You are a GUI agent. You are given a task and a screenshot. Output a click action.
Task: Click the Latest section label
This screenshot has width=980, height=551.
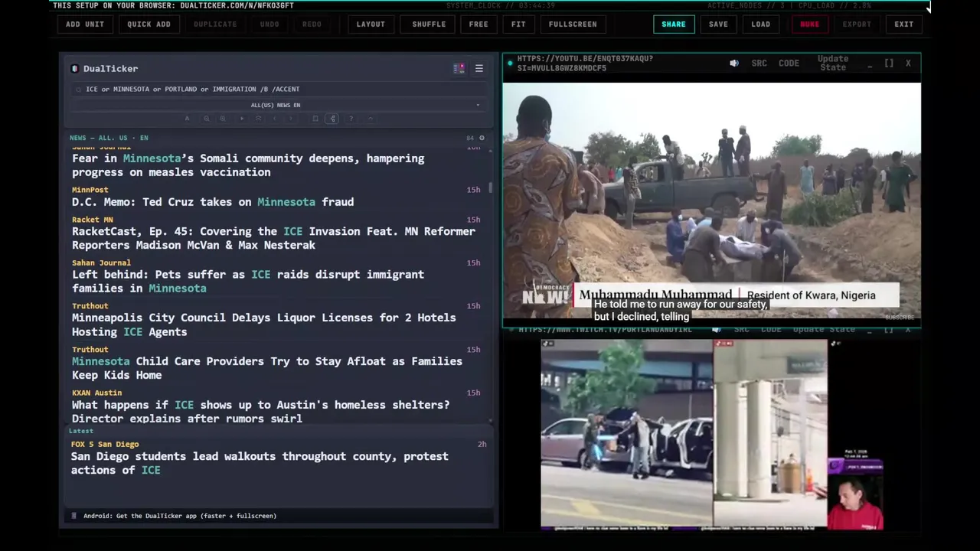point(80,431)
